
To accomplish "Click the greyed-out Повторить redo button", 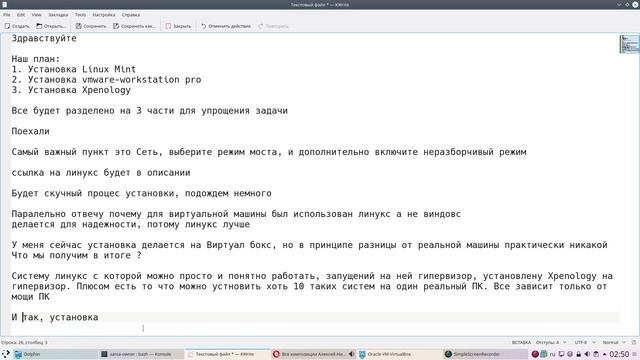I will [x=273, y=26].
